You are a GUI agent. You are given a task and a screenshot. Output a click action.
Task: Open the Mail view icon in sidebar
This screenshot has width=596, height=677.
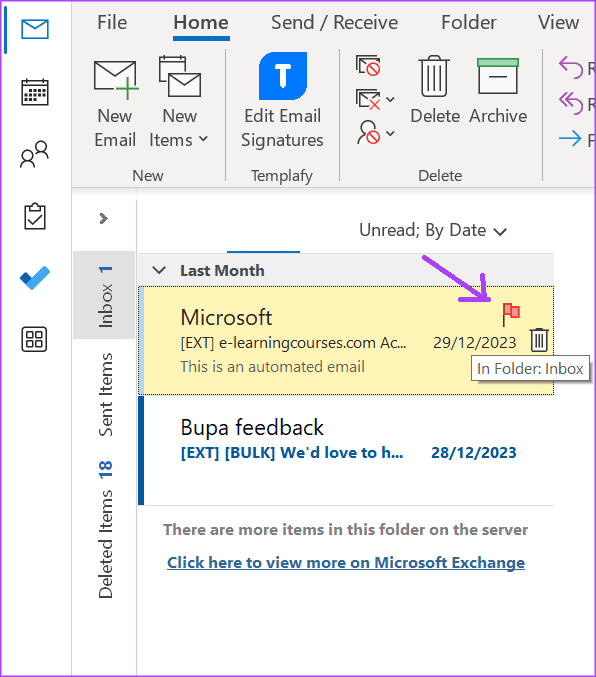(x=35, y=29)
